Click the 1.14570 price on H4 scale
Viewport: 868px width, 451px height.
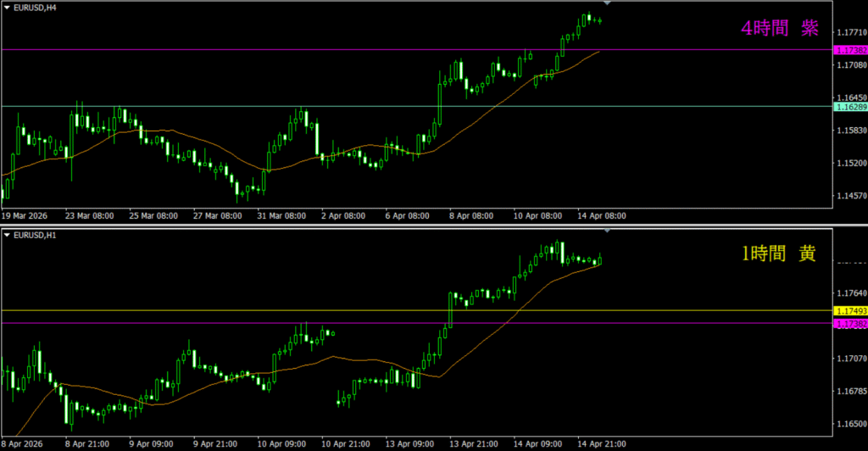tap(850, 197)
